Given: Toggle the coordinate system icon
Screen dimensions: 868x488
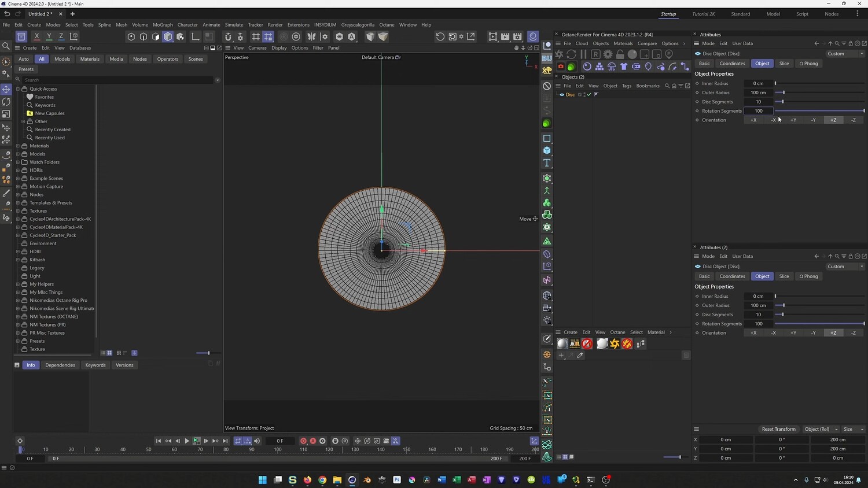Looking at the screenshot, I should [73, 36].
